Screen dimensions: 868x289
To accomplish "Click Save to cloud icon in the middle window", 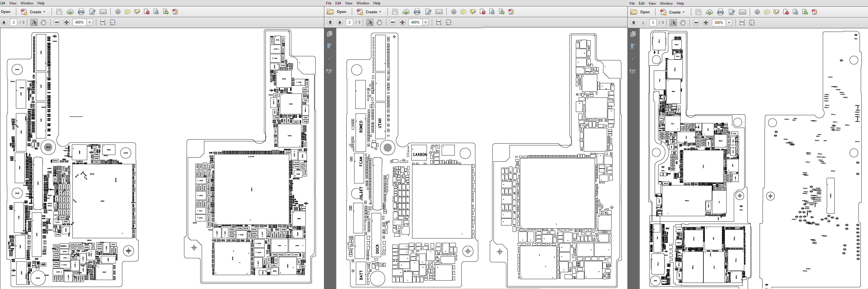I will pos(406,12).
